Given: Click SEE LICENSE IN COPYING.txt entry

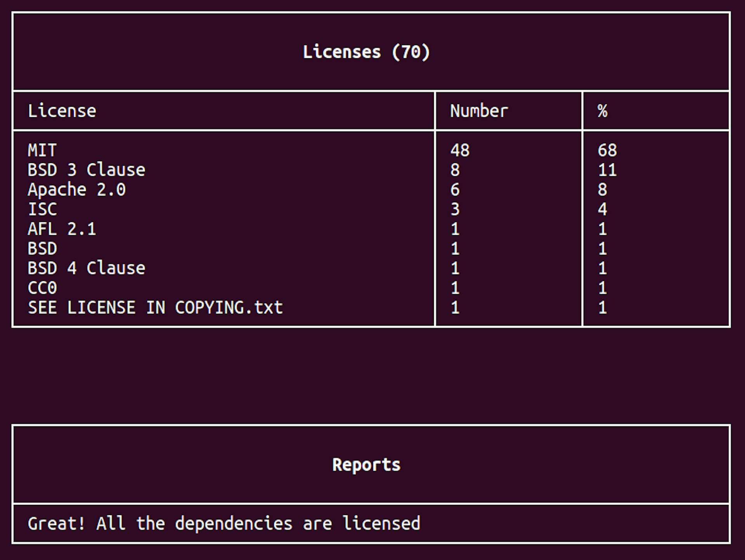Looking at the screenshot, I should [155, 308].
